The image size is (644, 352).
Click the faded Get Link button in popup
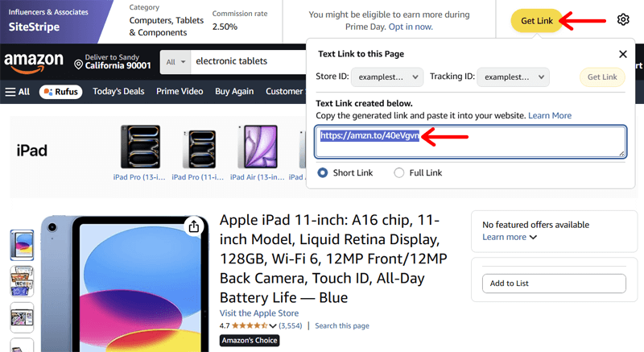click(602, 77)
